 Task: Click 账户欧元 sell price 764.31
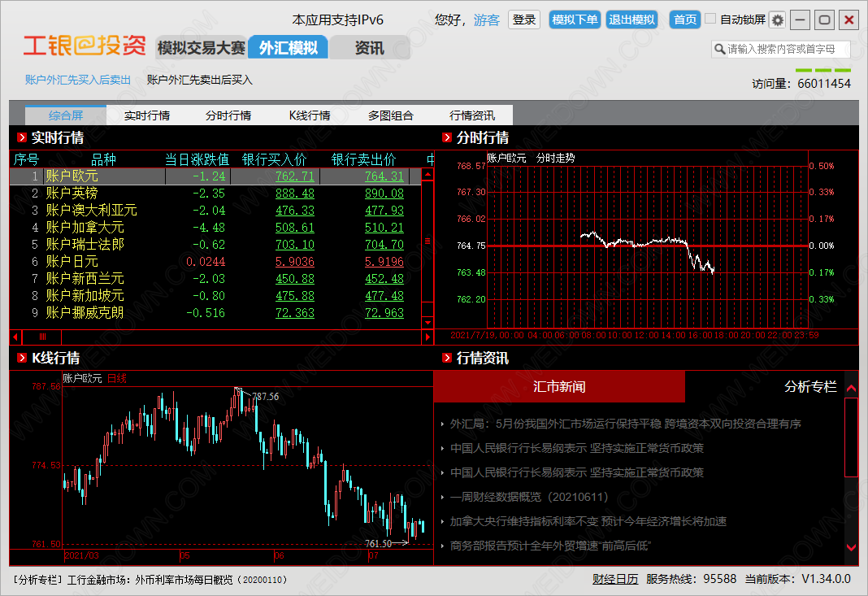[x=384, y=176]
